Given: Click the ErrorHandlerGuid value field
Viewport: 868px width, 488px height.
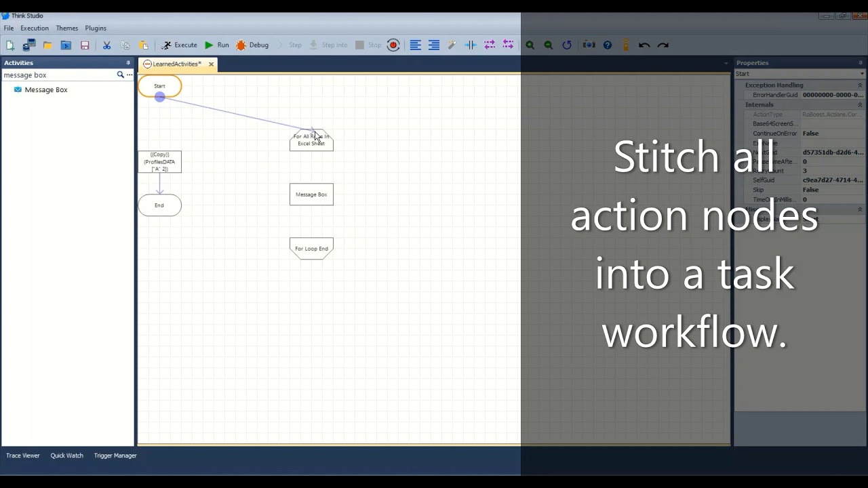Looking at the screenshot, I should coord(833,95).
